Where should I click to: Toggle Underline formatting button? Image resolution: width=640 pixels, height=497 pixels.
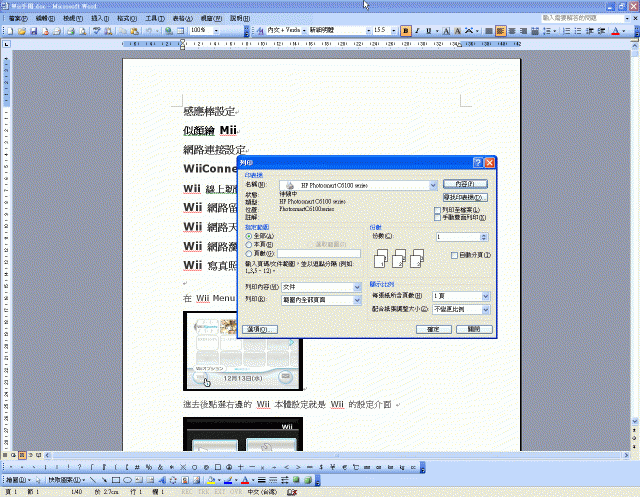[428, 31]
